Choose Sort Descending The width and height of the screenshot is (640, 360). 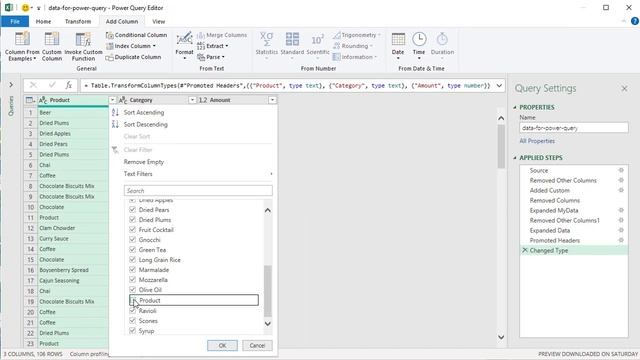pyautogui.click(x=146, y=124)
